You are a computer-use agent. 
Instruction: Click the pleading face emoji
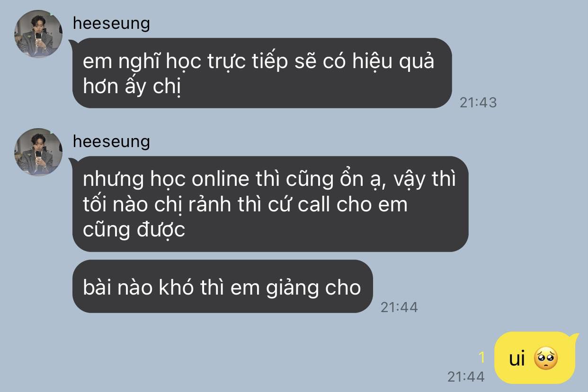coord(546,359)
